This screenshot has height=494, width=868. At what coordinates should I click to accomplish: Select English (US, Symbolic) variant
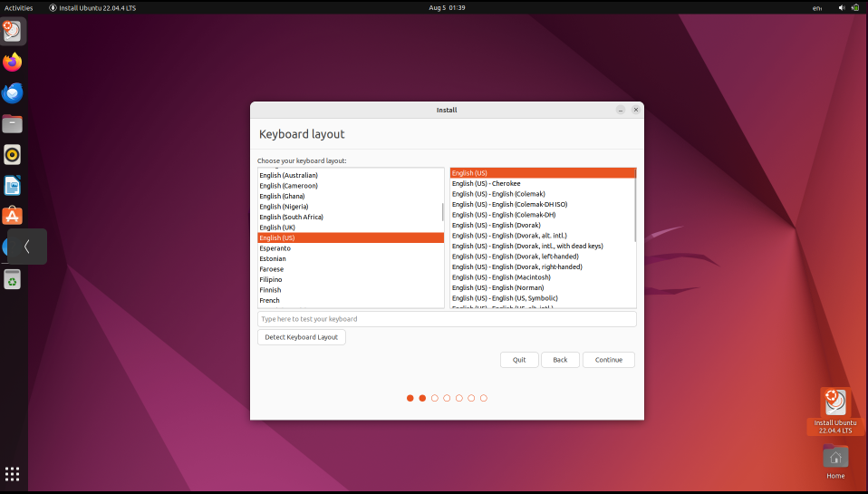[543, 298]
